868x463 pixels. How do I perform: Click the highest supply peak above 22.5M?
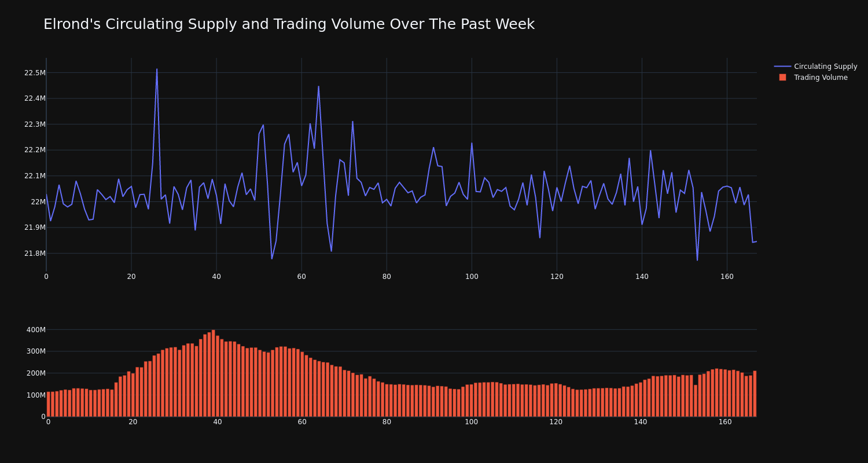[157, 69]
